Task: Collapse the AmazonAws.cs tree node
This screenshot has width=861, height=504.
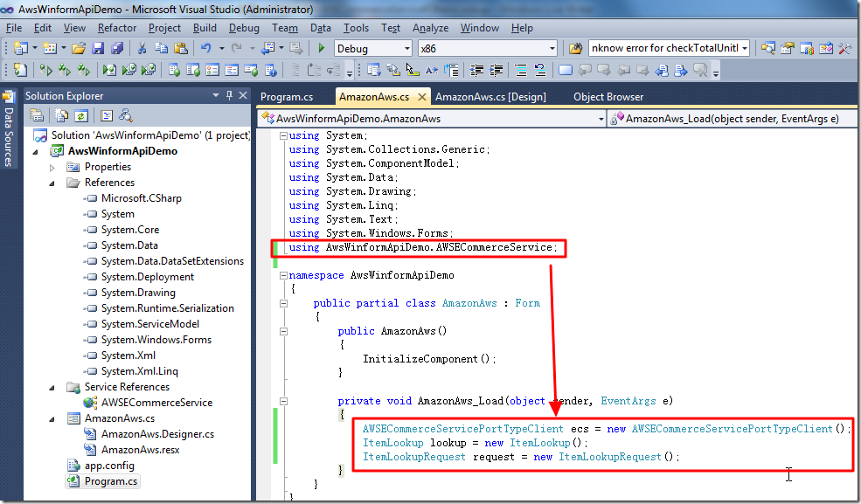Action: [52, 419]
